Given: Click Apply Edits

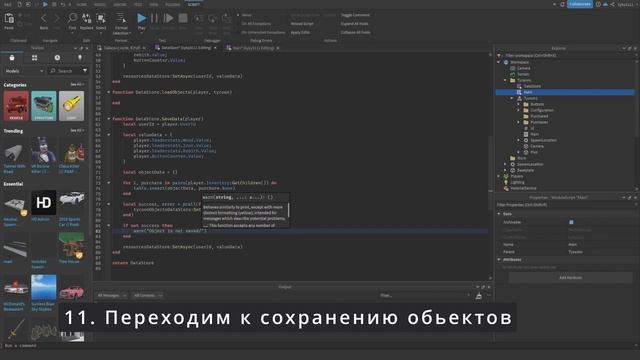Looking at the screenshot, I should coord(300,32).
